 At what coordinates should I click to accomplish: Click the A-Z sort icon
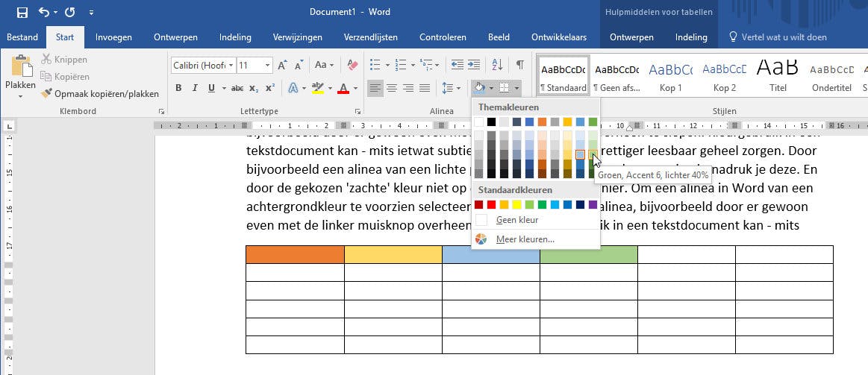pos(497,65)
